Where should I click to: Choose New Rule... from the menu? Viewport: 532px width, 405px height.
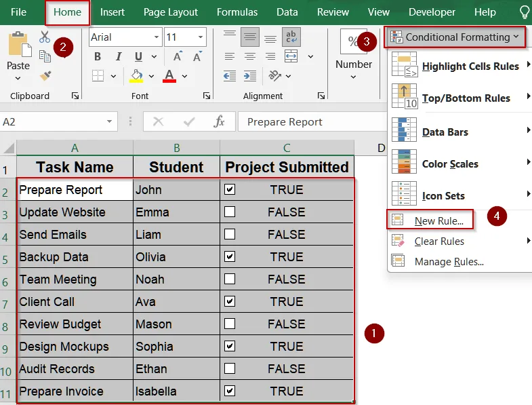coord(430,220)
